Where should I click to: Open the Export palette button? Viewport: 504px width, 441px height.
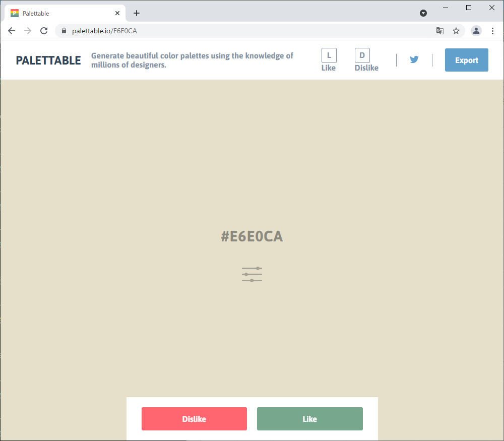click(x=466, y=60)
